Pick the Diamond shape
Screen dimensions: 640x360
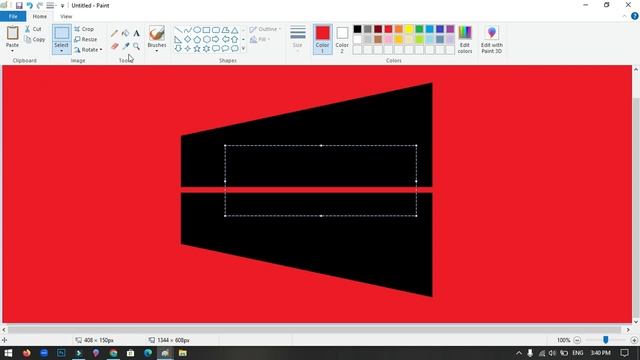(x=188, y=39)
